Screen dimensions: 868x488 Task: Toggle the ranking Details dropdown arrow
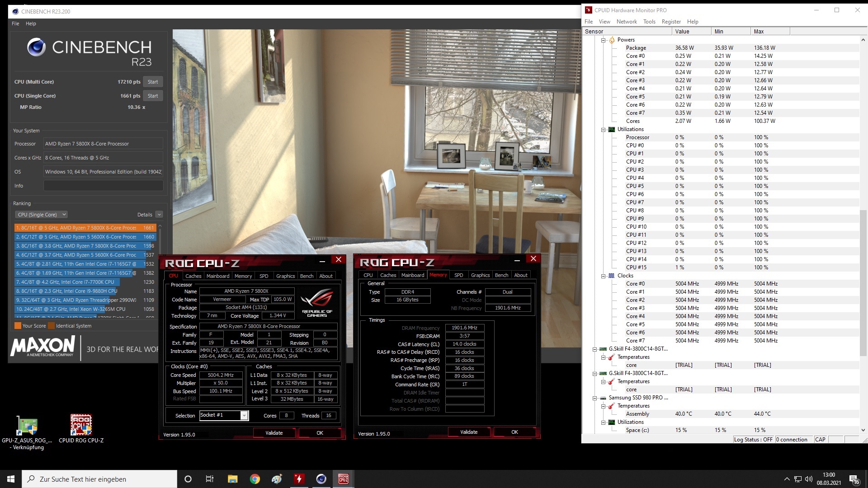coord(159,215)
